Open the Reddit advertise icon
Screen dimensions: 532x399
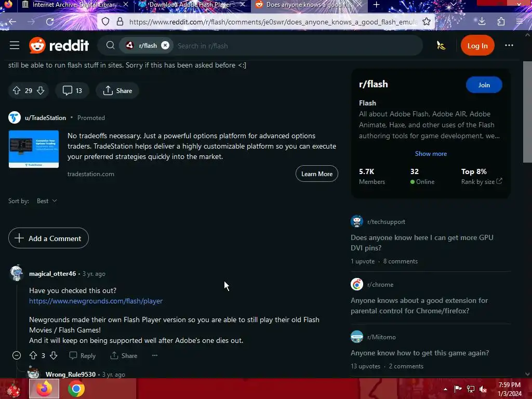441,46
